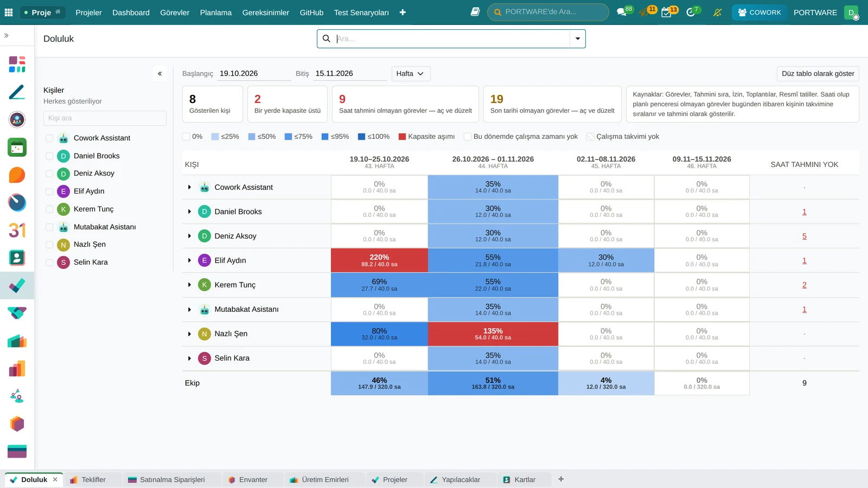
Task: Click Elif Aydın's red 220% capacity cell
Action: click(x=379, y=260)
